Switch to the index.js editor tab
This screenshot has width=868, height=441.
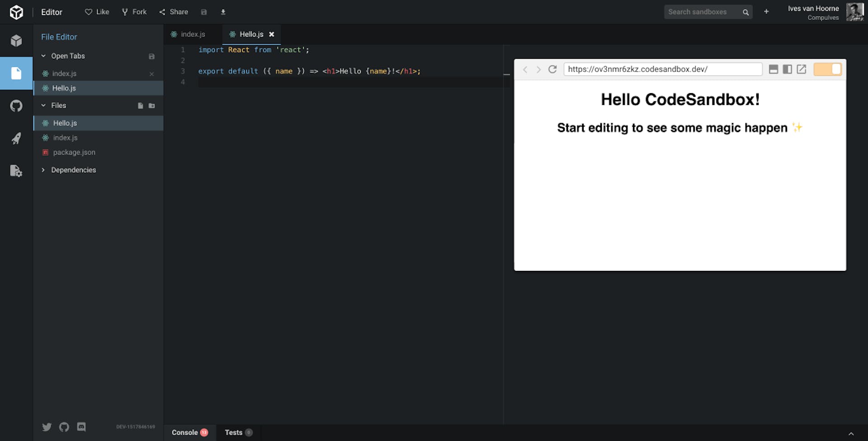(192, 34)
